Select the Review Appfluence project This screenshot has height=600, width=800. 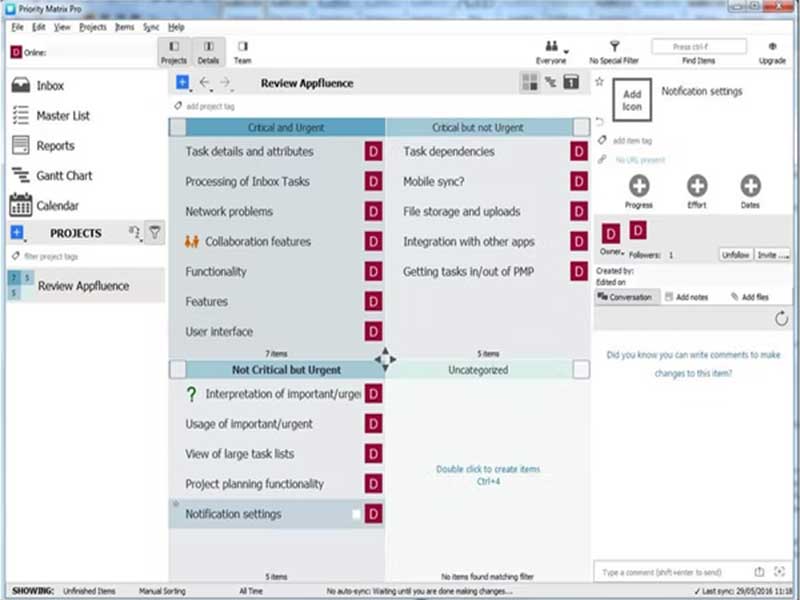coord(86,286)
